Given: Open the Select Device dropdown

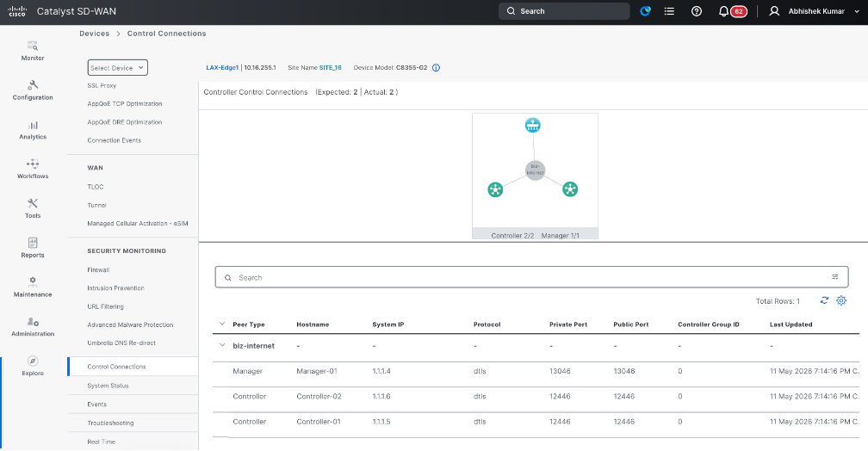Looking at the screenshot, I should tap(117, 67).
